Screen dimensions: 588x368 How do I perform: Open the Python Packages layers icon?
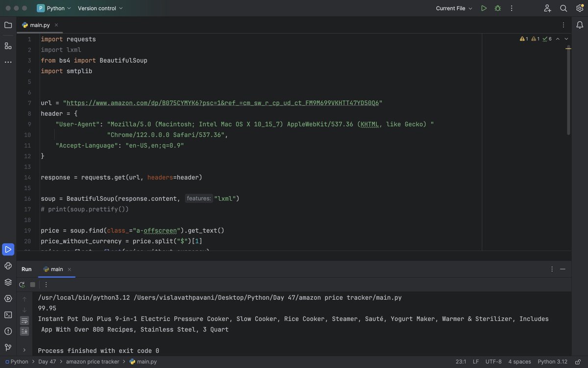(8, 282)
